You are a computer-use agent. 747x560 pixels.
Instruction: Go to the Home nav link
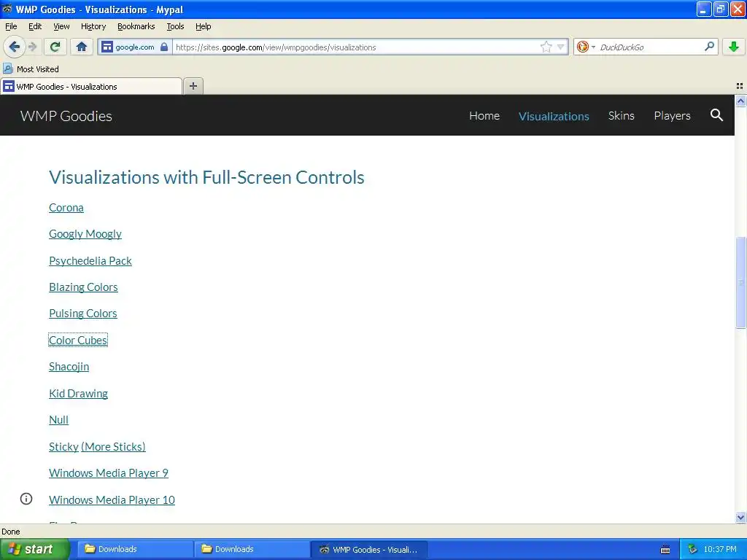pos(484,116)
